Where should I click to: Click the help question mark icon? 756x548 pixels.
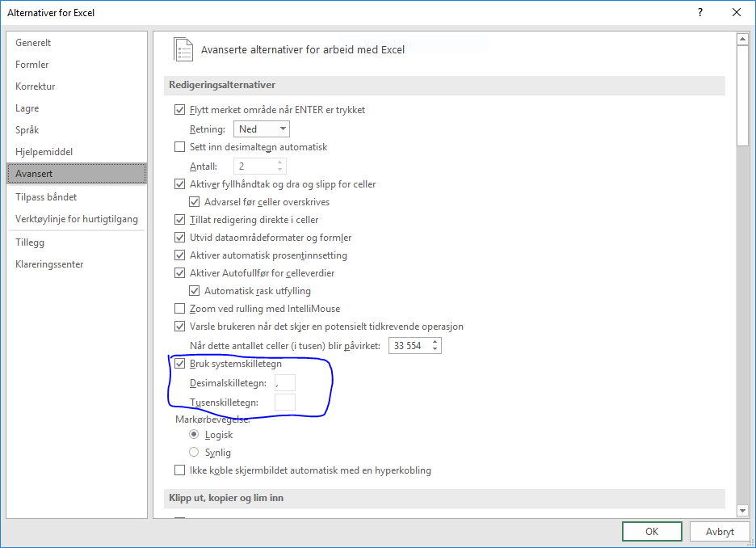[700, 13]
